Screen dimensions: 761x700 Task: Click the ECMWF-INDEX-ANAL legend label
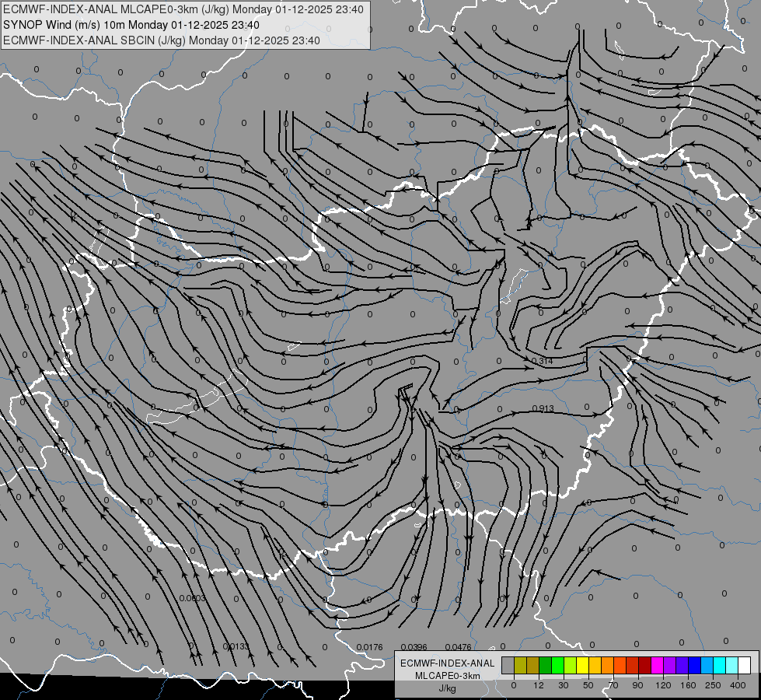pyautogui.click(x=448, y=663)
